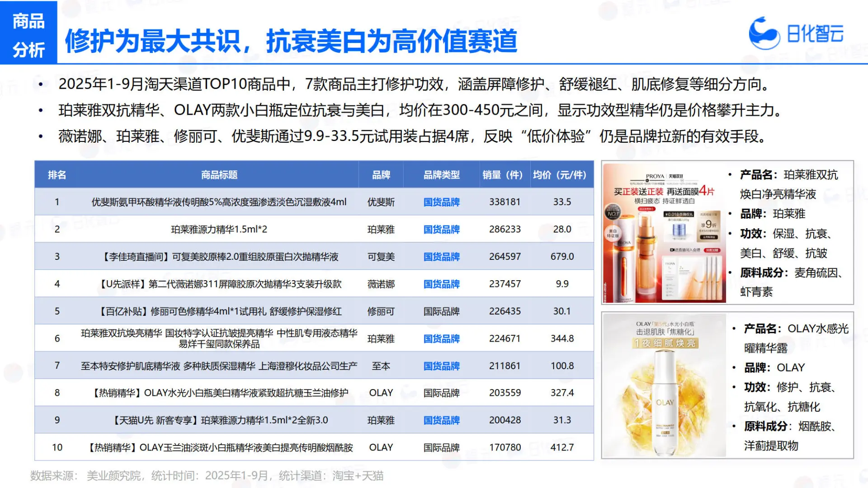The image size is (868, 488).
Task: Select 国货品牌 label for 优斐斯 row
Action: tap(441, 202)
